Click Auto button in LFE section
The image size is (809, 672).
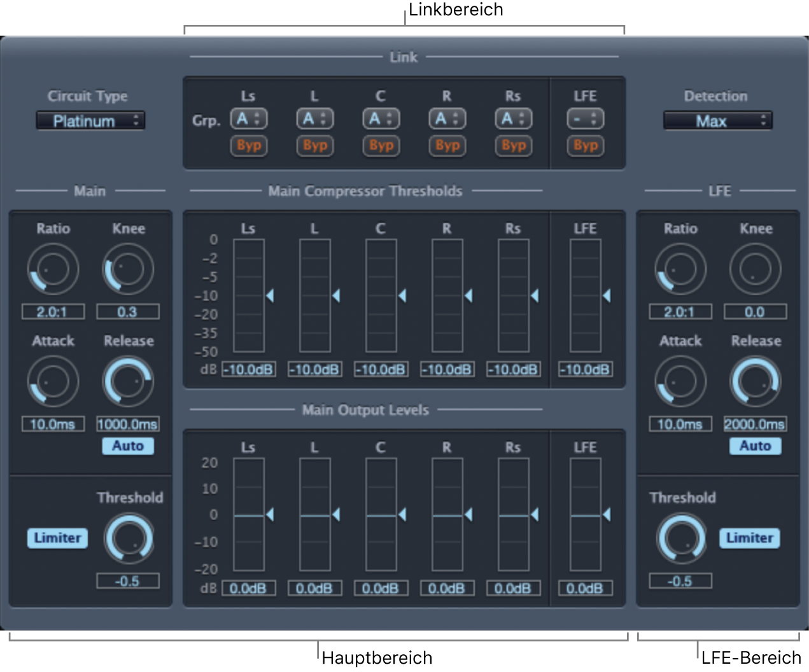pyautogui.click(x=755, y=446)
